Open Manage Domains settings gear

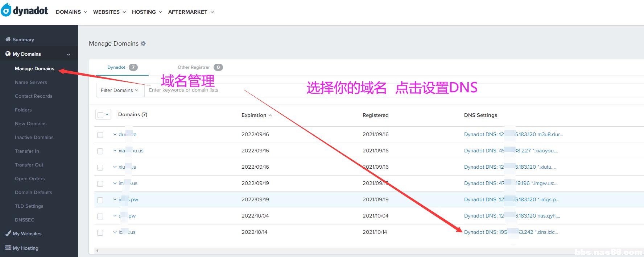pos(143,43)
